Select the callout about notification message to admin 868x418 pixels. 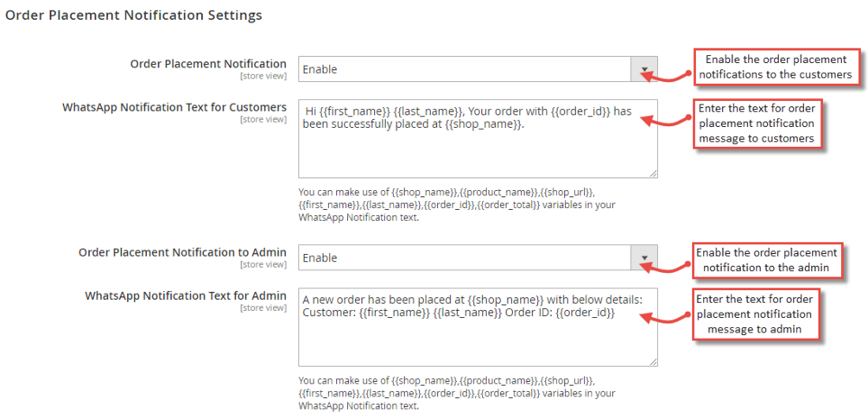(x=756, y=313)
